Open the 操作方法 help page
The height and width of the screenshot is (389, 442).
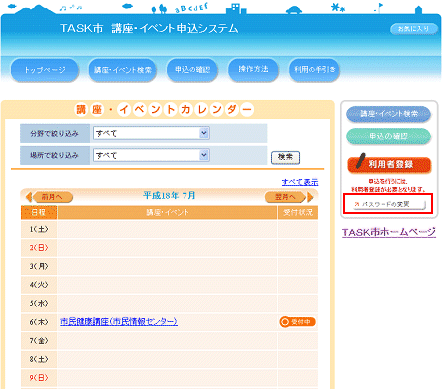253,69
